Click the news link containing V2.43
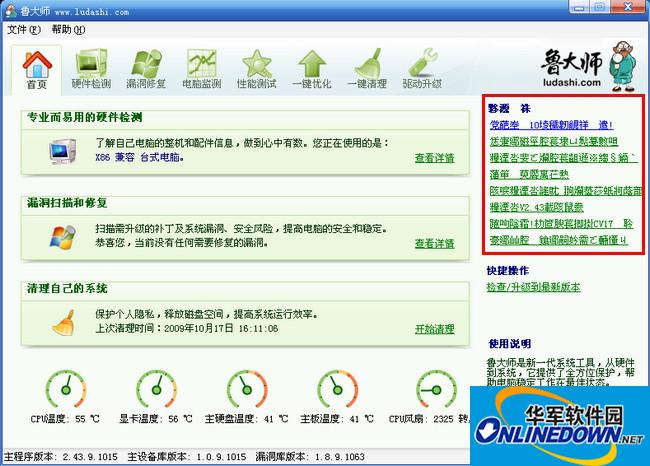This screenshot has width=650, height=466. (536, 207)
